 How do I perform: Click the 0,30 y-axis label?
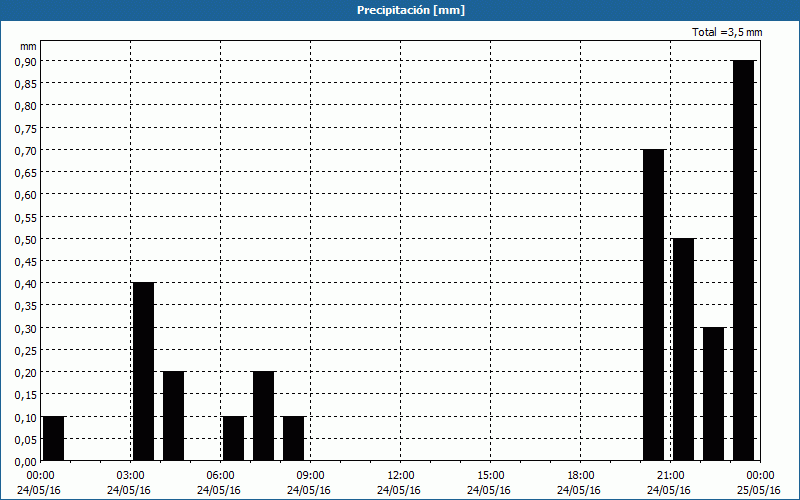click(x=26, y=328)
